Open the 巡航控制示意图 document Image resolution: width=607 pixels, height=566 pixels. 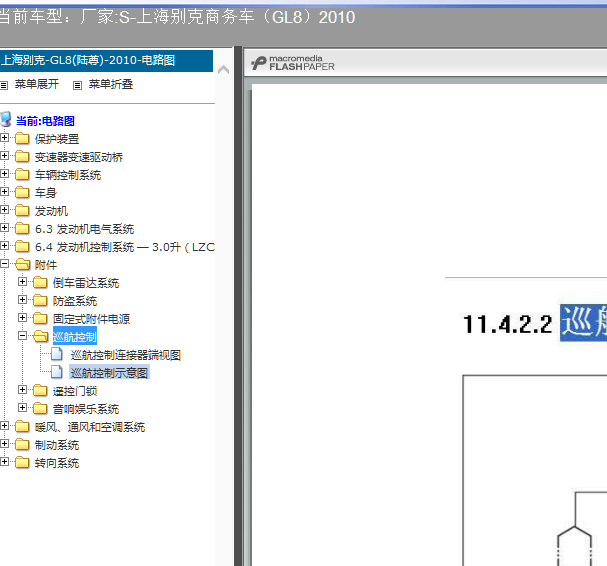pyautogui.click(x=110, y=373)
